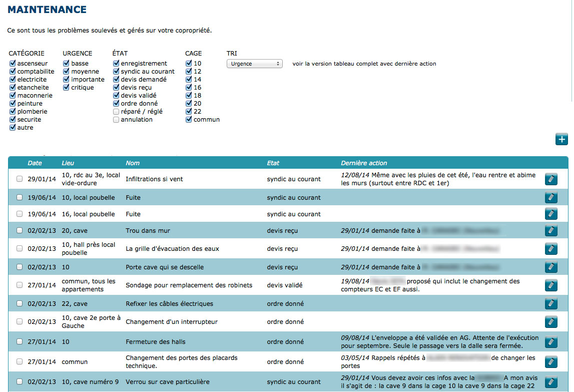Click the Etat column header
The height and width of the screenshot is (392, 574).
click(x=273, y=163)
